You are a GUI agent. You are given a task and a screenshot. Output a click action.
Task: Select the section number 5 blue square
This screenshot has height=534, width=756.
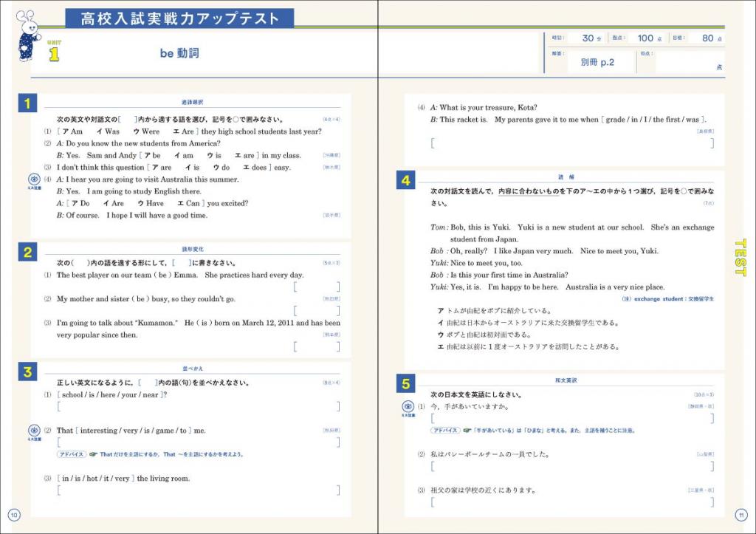405,382
